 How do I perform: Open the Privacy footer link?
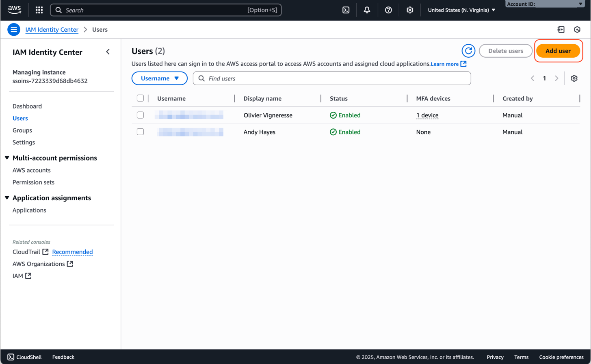click(495, 357)
